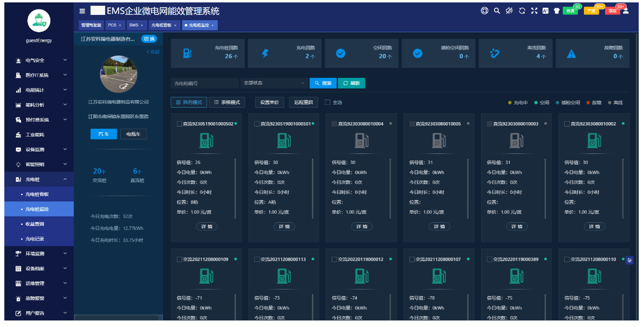Screen dimensions: 644x327
Task: Switch to the BMS tab
Action: coord(136,25)
